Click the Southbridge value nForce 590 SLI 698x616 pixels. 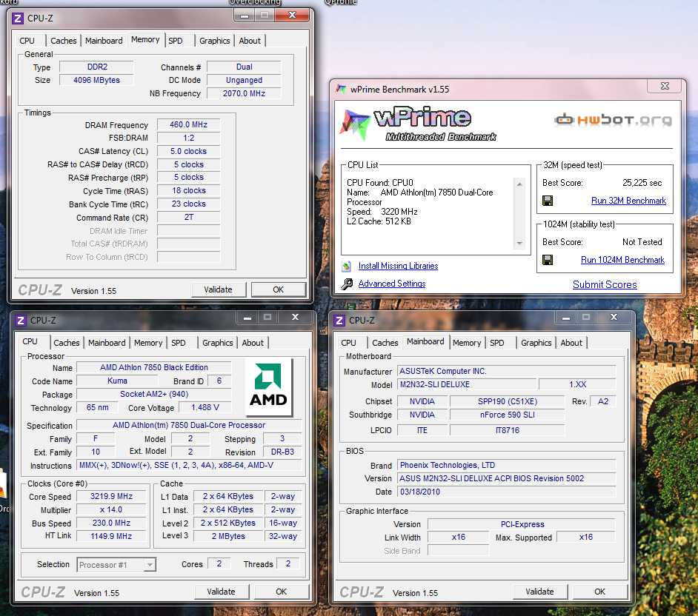pos(508,415)
